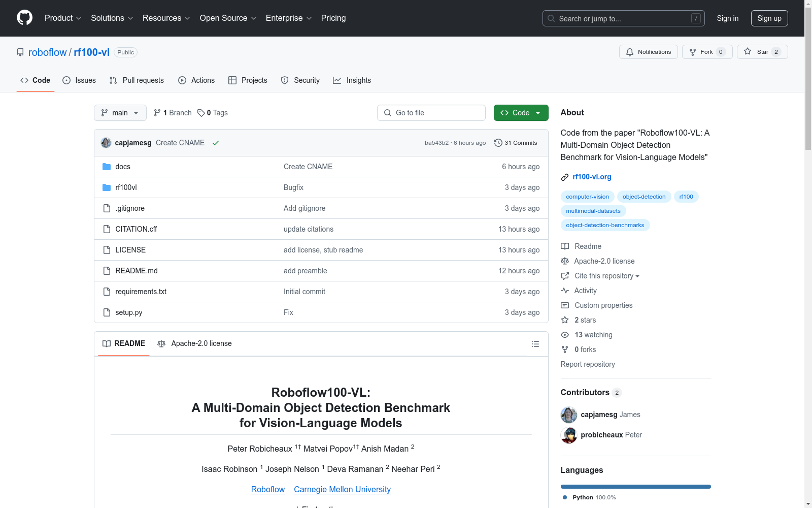This screenshot has width=812, height=508.
Task: Click the Notifications button
Action: [x=649, y=52]
